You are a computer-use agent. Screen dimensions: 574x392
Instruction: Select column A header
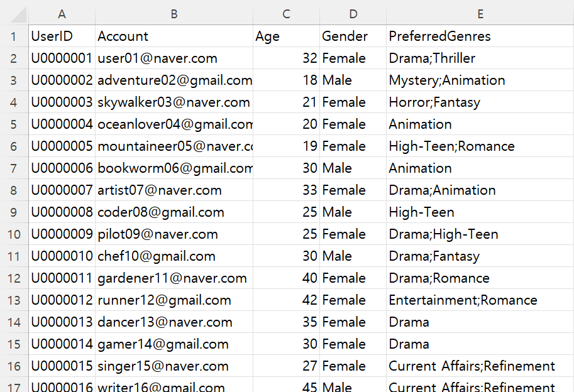point(62,14)
